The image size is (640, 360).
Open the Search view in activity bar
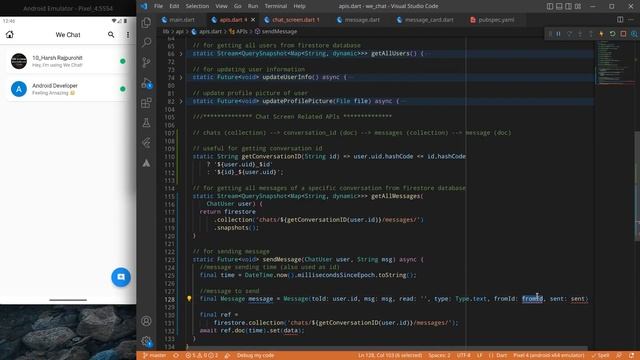146,42
